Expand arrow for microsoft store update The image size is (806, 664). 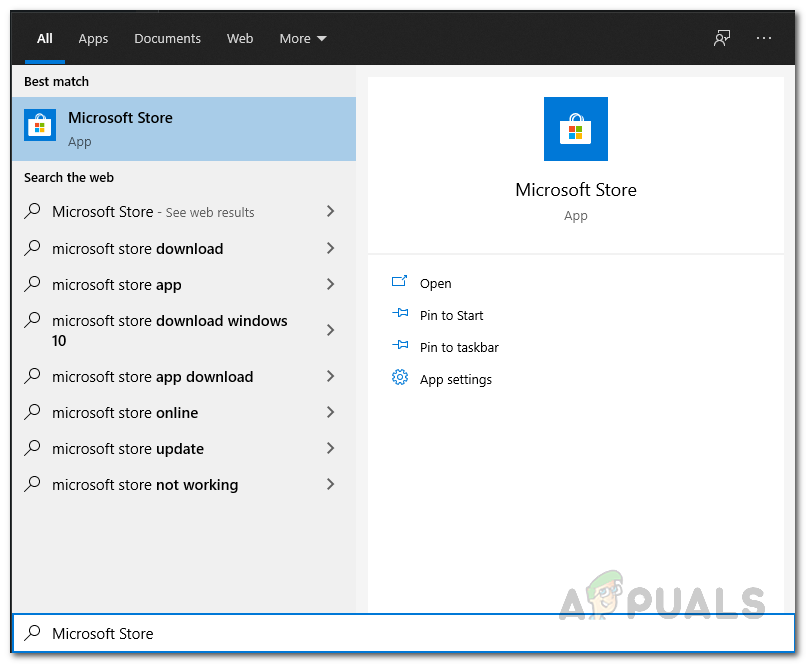330,448
